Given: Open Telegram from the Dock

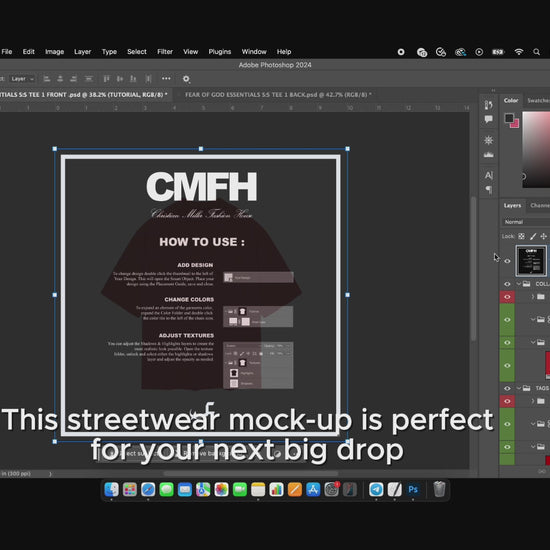Looking at the screenshot, I should click(x=376, y=489).
